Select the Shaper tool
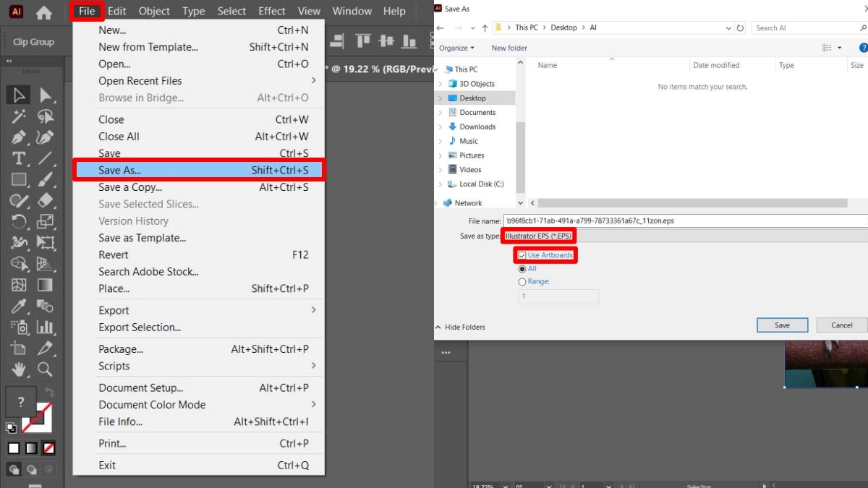This screenshot has height=488, width=868. coord(19,200)
